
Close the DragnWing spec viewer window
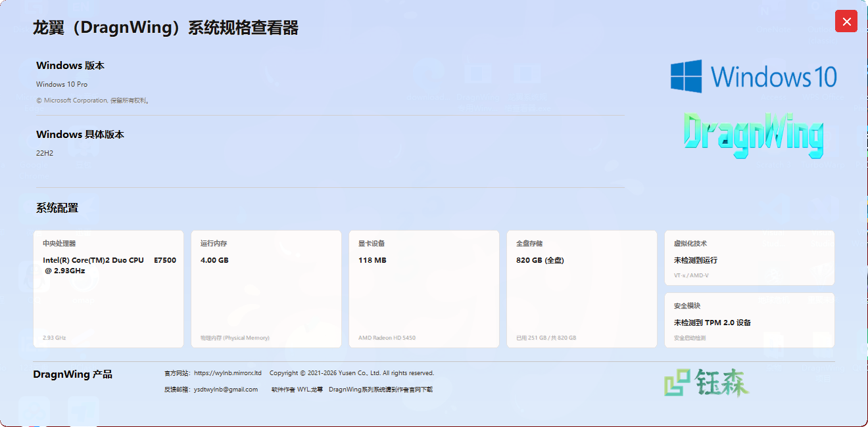click(x=846, y=22)
